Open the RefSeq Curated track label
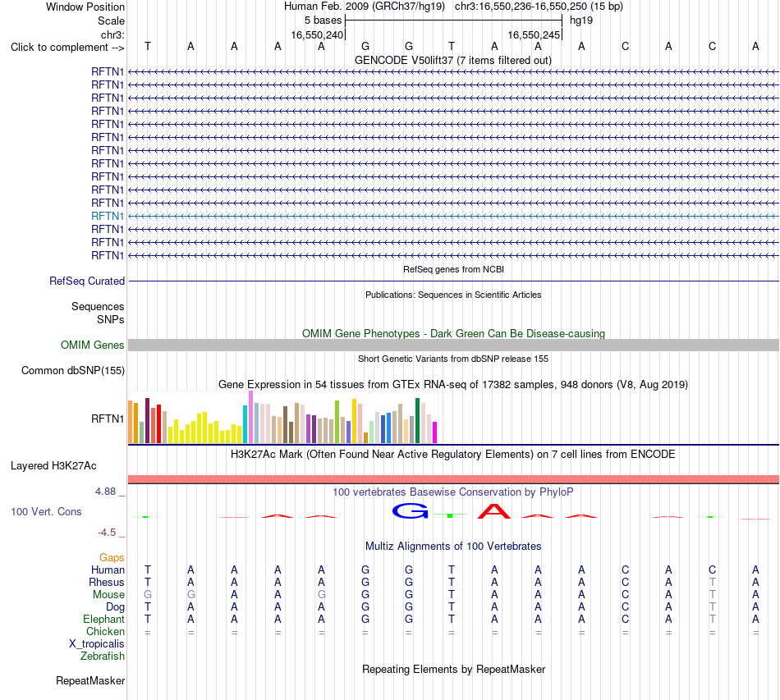780x700 pixels. pyautogui.click(x=87, y=281)
